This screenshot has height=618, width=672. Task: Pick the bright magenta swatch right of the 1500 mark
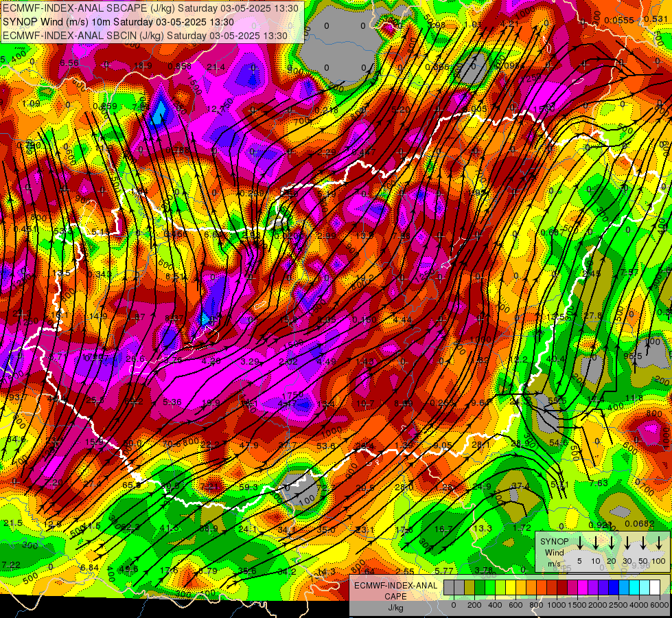tap(583, 587)
